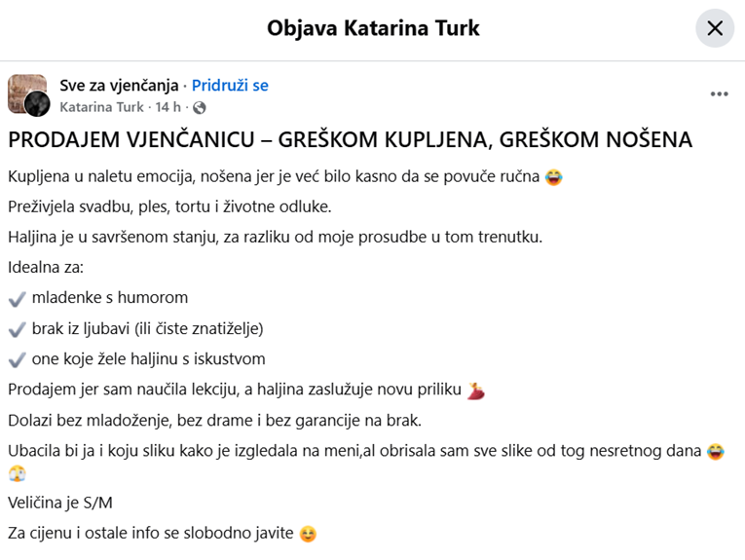Screen dimensions: 745x560
Task: Click the 'Idealna za:' text line
Action: (x=45, y=267)
